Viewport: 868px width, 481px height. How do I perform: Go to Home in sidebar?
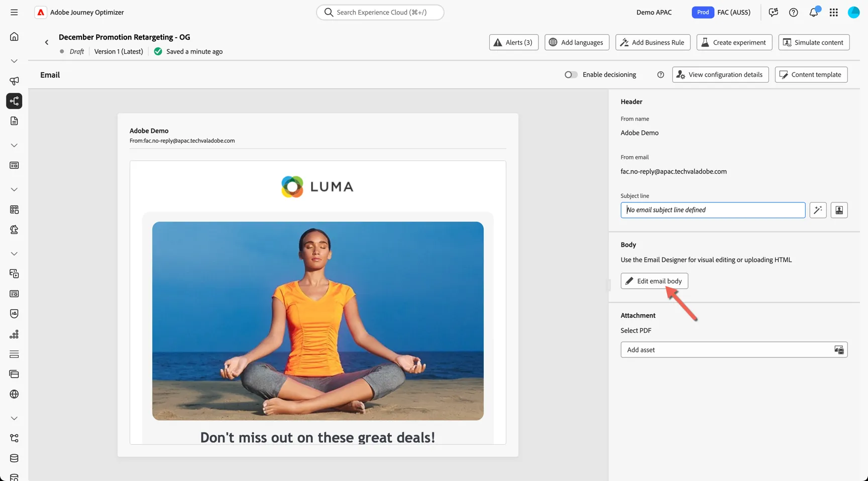(14, 37)
